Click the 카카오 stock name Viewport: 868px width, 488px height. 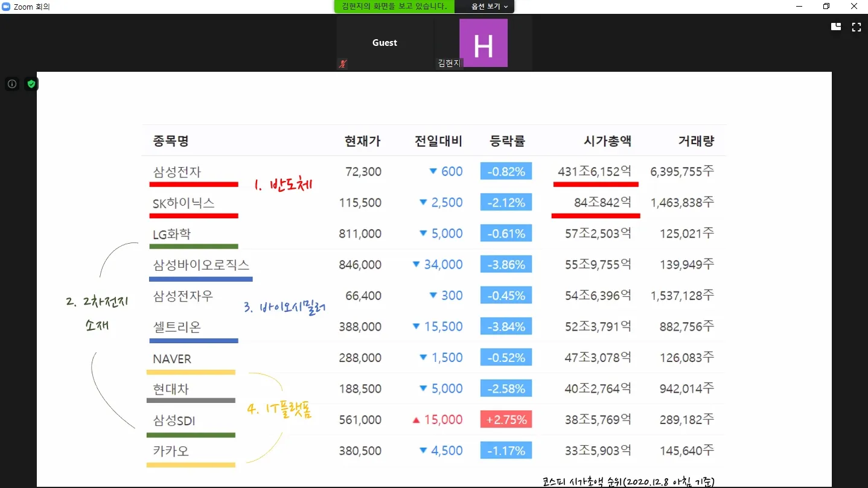pyautogui.click(x=171, y=451)
